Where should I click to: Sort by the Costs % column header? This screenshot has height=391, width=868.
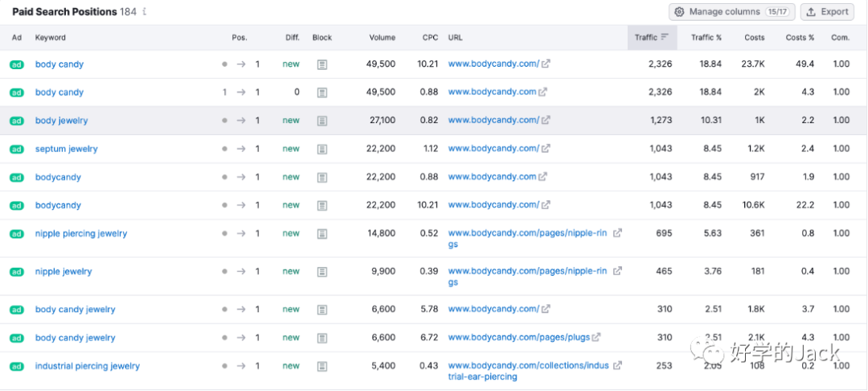click(800, 38)
